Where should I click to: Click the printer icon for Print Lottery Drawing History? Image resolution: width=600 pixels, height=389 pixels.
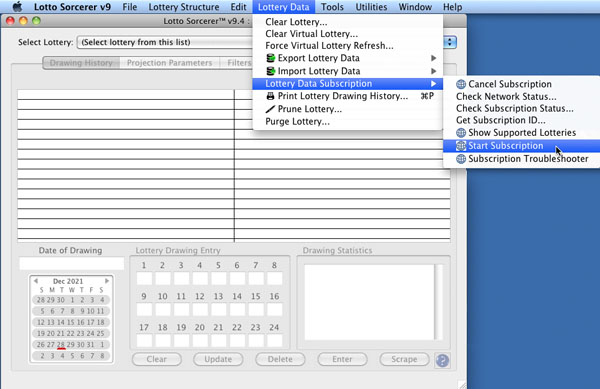pos(271,96)
